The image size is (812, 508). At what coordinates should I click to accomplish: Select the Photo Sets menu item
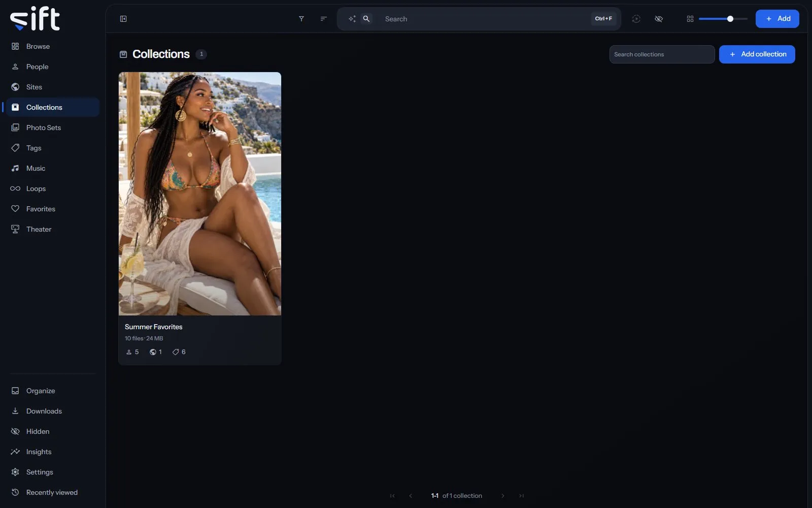tap(53, 128)
